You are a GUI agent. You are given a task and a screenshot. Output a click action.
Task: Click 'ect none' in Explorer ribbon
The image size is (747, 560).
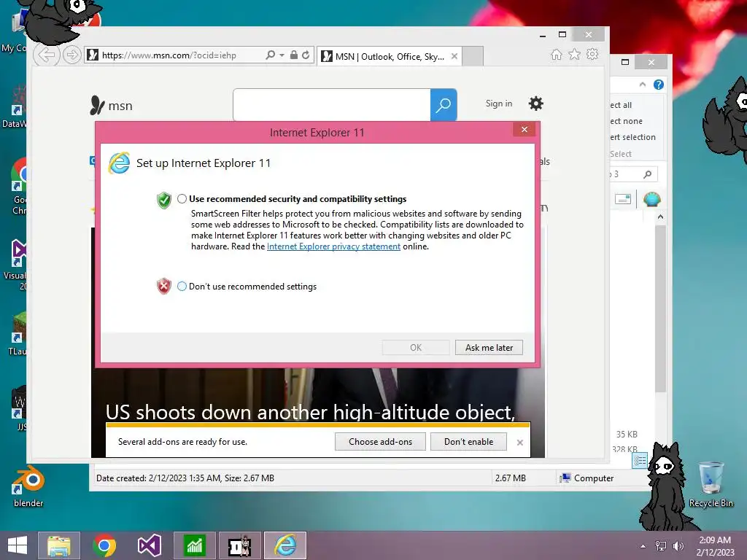[x=626, y=121]
